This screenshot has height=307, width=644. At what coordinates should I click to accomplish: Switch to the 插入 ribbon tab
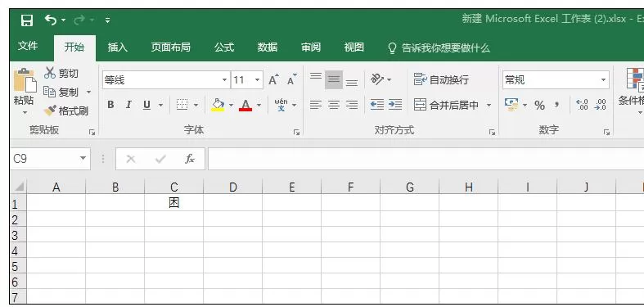click(118, 47)
